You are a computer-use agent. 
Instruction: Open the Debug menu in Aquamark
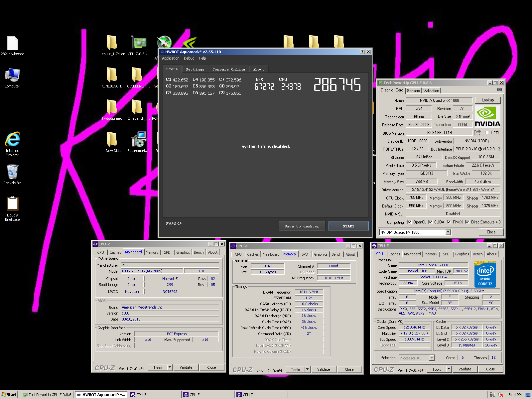(189, 58)
